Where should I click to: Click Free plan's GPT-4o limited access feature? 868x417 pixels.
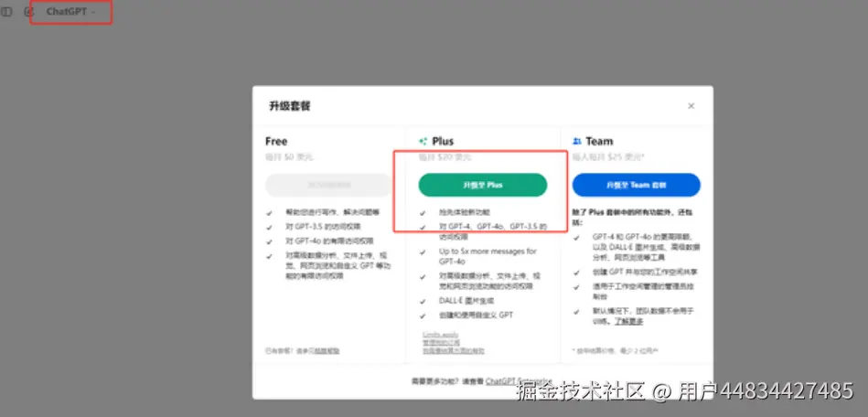coord(329,241)
